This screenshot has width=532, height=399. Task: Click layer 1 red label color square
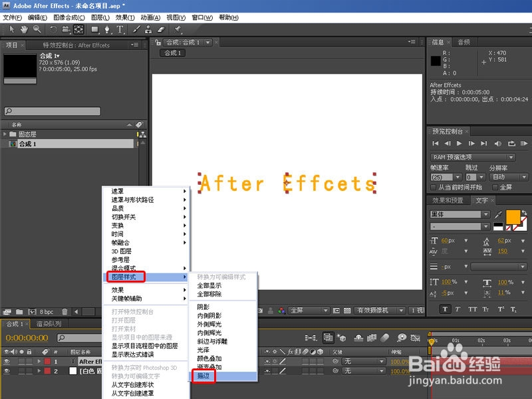click(47, 361)
